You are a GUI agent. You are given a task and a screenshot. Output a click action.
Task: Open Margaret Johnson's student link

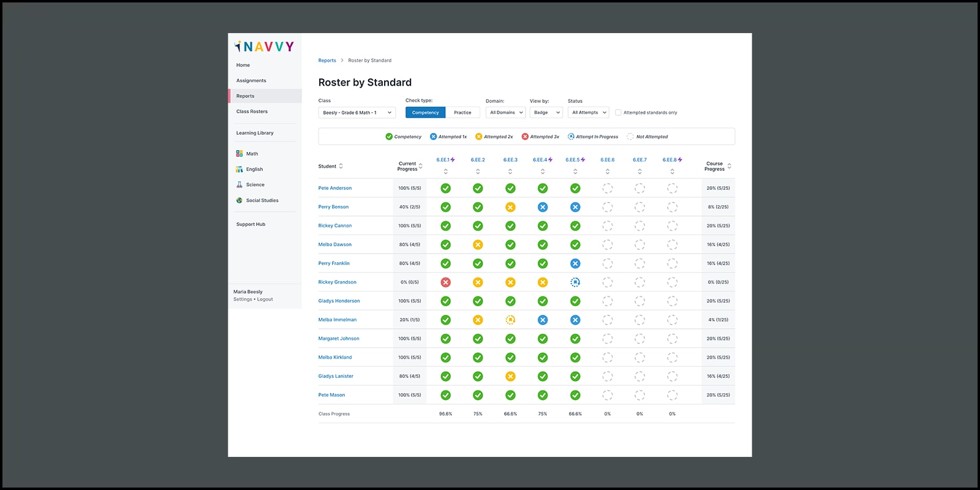pos(339,339)
